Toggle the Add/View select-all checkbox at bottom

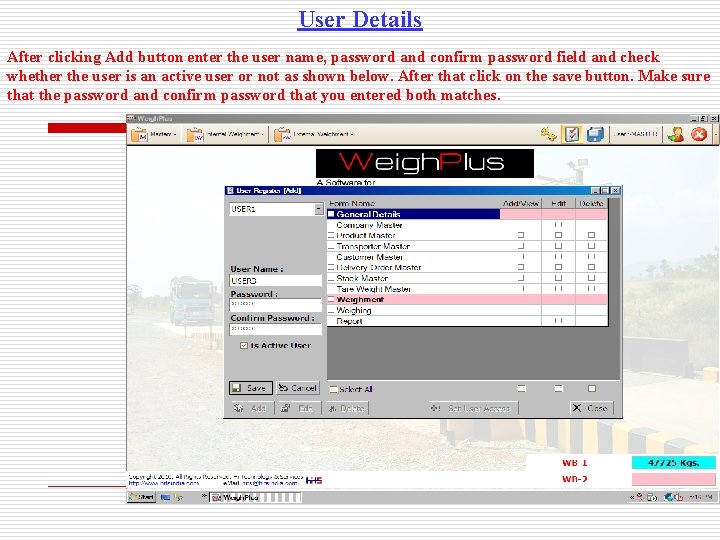click(x=521, y=388)
